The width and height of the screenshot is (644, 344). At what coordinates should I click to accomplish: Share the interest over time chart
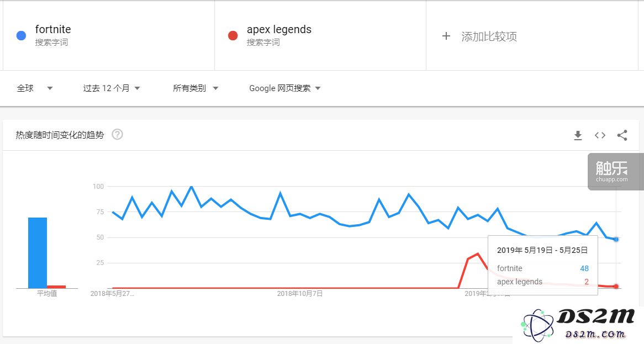(x=622, y=135)
